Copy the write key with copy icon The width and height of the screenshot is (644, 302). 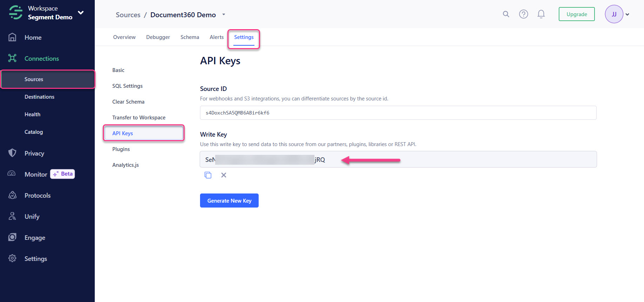tap(208, 175)
